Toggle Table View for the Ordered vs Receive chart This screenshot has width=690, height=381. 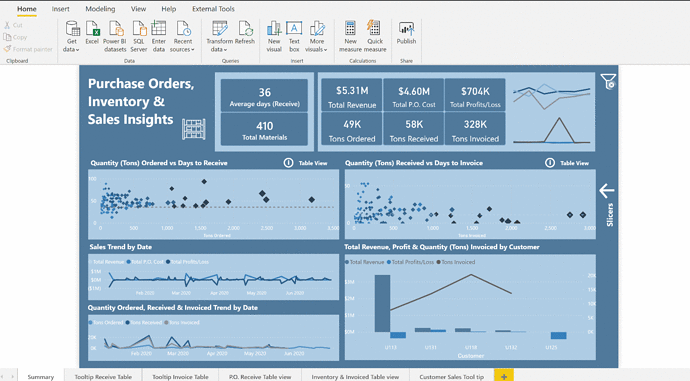(x=313, y=163)
